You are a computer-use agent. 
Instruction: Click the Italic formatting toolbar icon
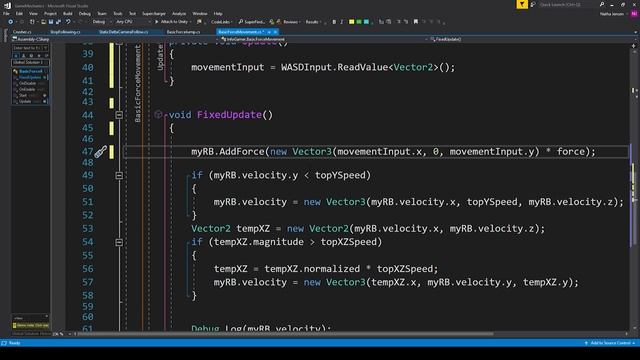[x=342, y=22]
